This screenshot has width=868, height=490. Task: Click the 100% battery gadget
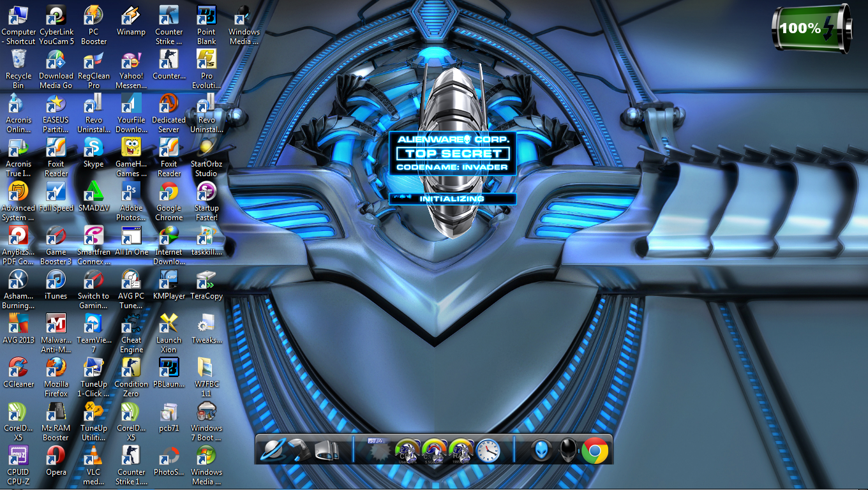point(812,28)
